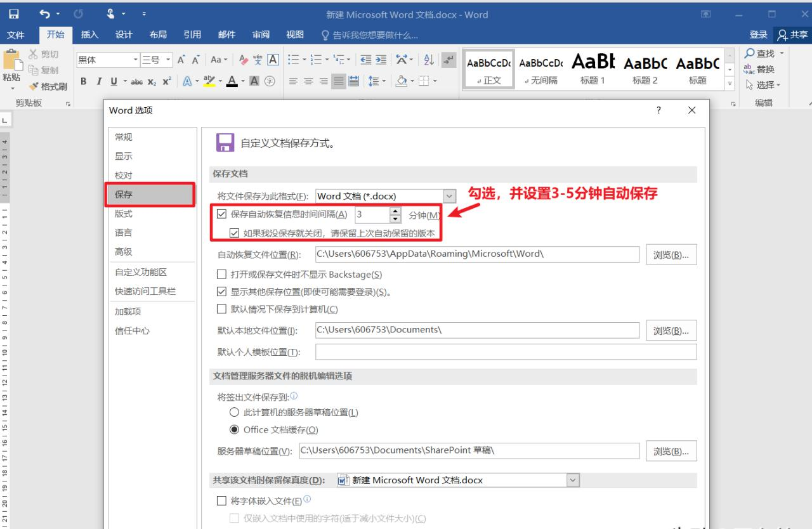Select server drafts location radio button
The height and width of the screenshot is (529, 812).
pos(235,412)
